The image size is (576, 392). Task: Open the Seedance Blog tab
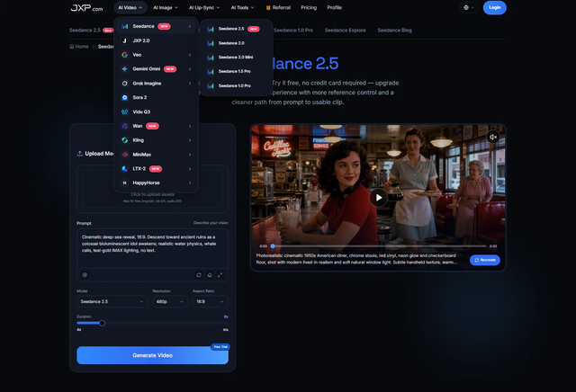[394, 31]
